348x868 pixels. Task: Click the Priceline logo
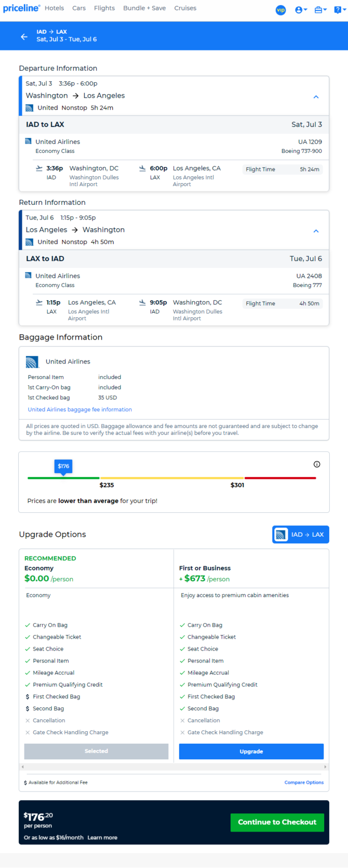click(21, 8)
